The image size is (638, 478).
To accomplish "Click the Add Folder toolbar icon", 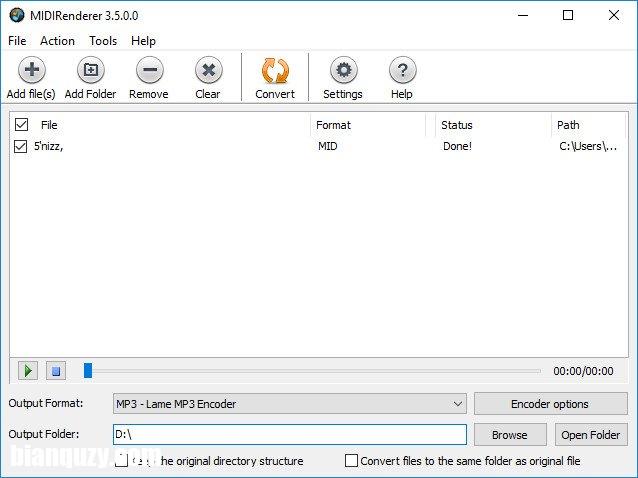I will point(90,70).
